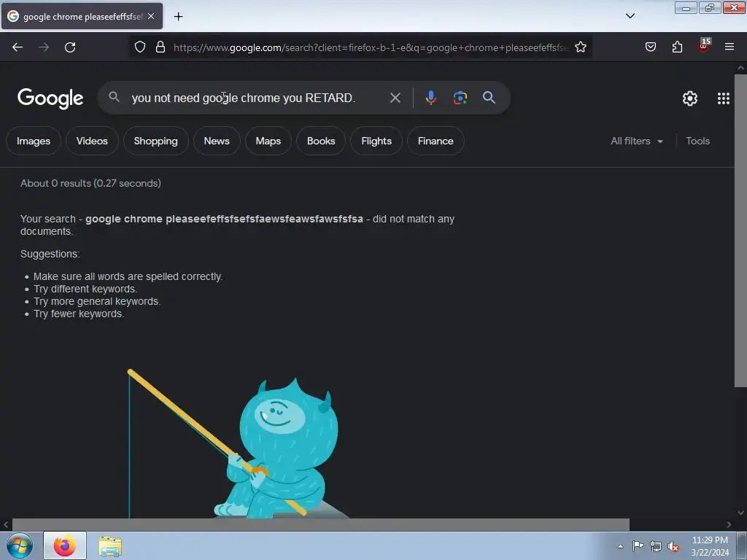This screenshot has width=747, height=560.
Task: Show hidden system tray icons
Action: [620, 546]
